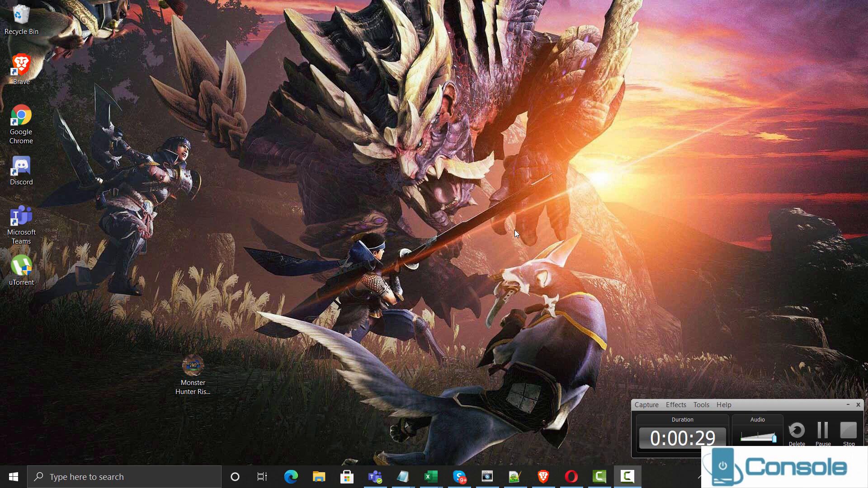Open the Effects menu
The width and height of the screenshot is (868, 488).
(675, 405)
